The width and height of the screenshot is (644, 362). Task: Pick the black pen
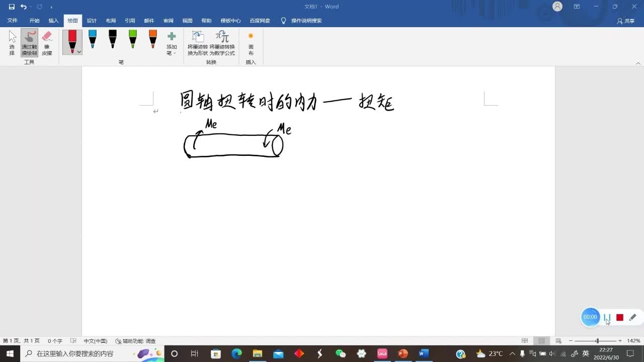click(113, 39)
